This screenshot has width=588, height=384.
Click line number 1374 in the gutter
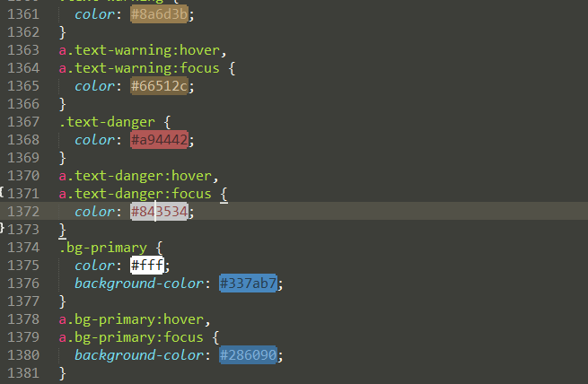pyautogui.click(x=22, y=248)
